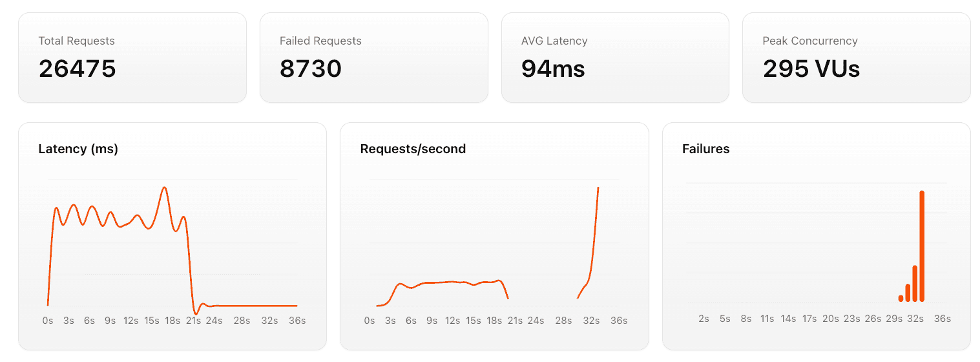Screen dimensions: 980x362
Task: Click the highest peak of the Latency line
Action: click(165, 188)
